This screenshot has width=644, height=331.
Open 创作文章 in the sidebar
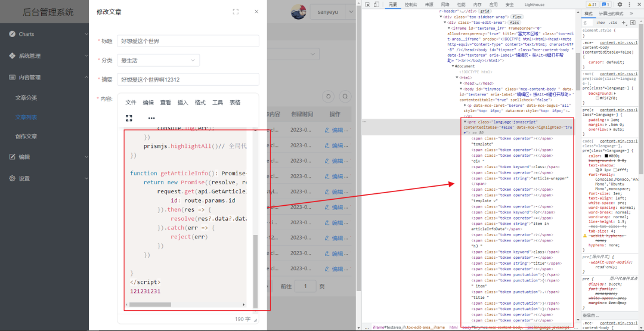(x=26, y=137)
